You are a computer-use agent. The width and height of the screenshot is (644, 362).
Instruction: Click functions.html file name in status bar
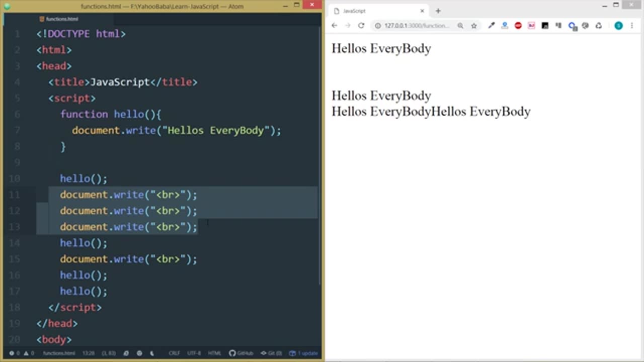click(x=59, y=353)
